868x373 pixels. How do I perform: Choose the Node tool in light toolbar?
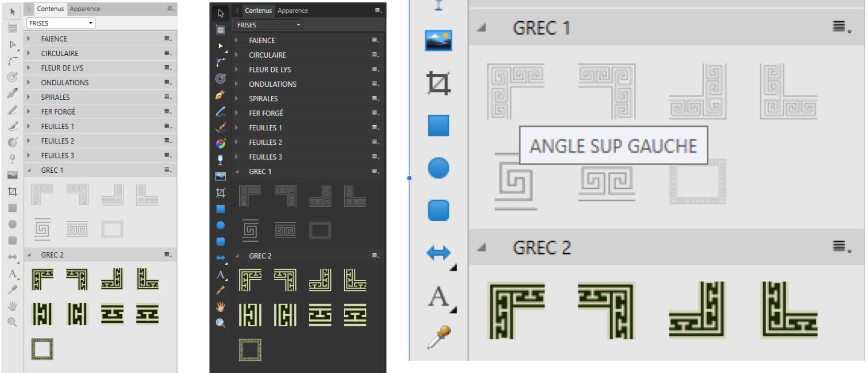(x=13, y=45)
